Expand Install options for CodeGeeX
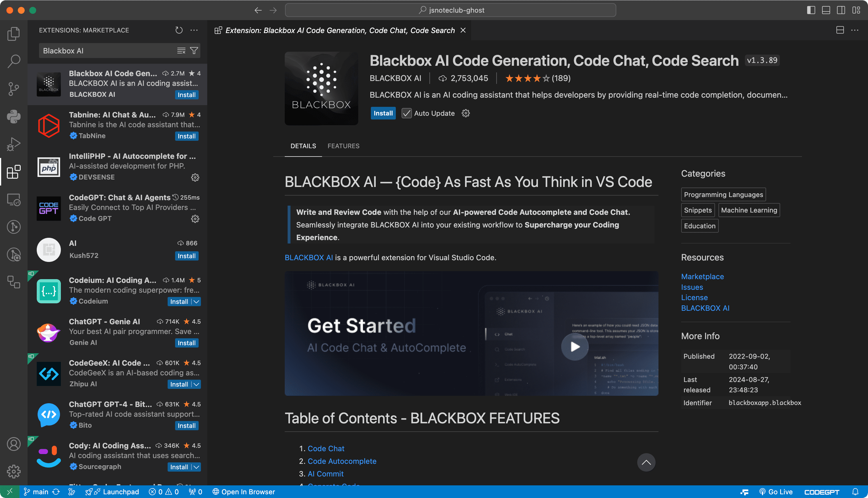The width and height of the screenshot is (868, 498). 195,384
